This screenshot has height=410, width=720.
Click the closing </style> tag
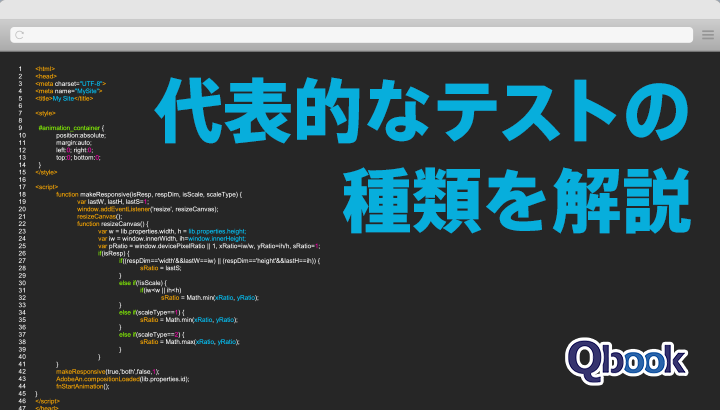click(47, 172)
